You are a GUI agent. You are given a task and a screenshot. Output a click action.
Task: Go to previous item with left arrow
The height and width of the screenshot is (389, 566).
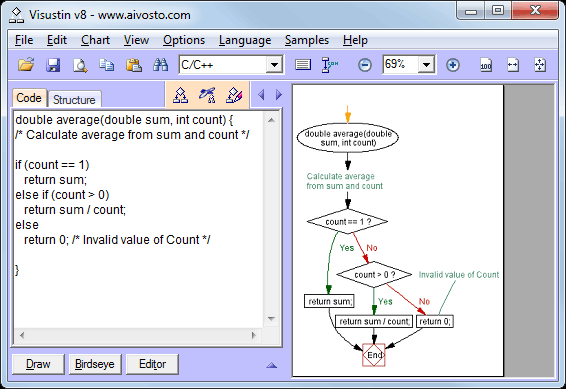[x=261, y=95]
